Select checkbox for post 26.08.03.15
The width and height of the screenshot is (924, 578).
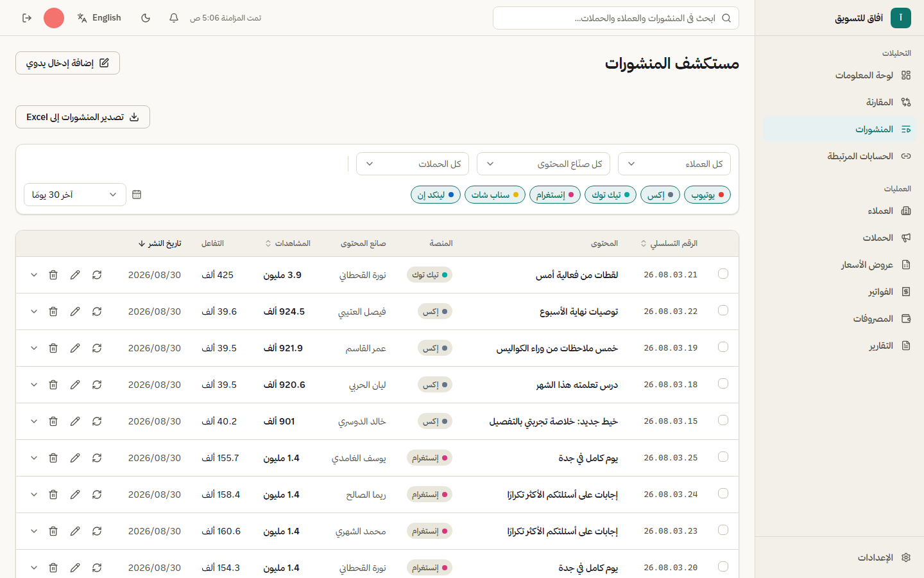723,420
